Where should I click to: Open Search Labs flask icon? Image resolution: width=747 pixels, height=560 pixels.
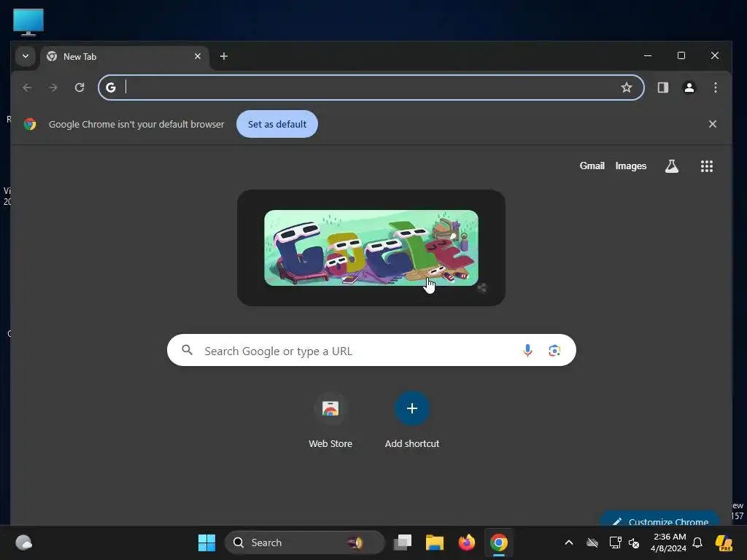click(x=671, y=166)
